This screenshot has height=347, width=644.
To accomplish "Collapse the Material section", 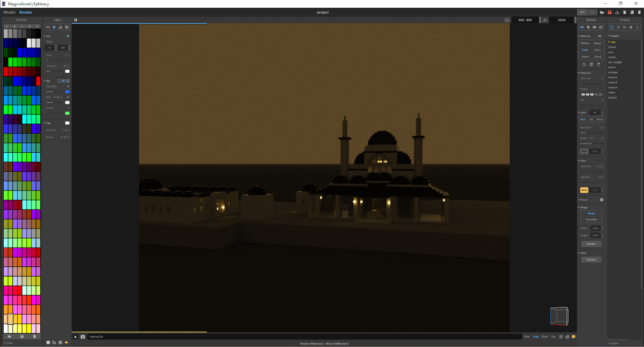I will click(x=579, y=36).
